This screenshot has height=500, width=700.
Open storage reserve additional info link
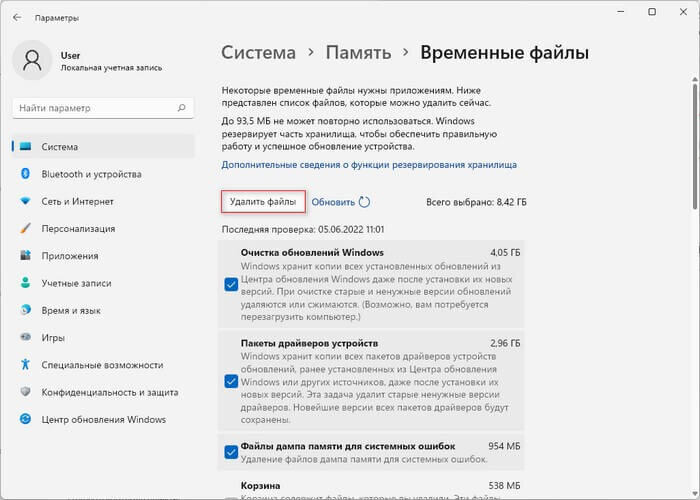(x=369, y=165)
